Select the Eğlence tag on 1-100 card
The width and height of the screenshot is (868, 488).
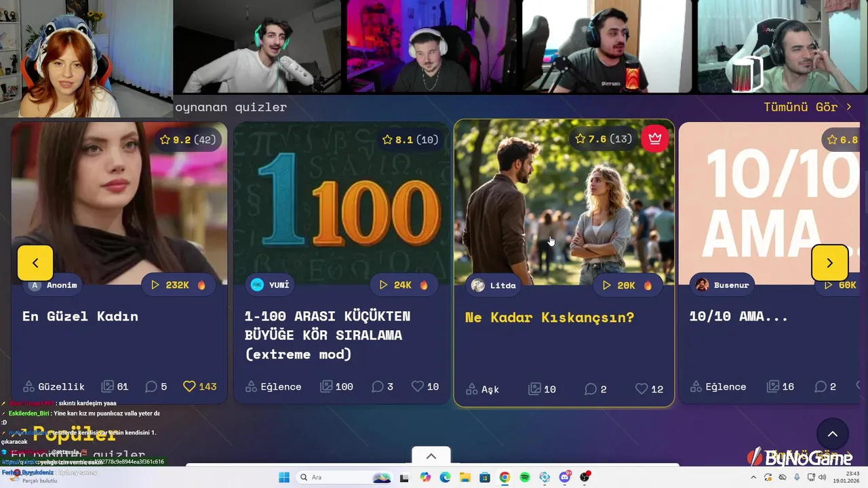[273, 386]
